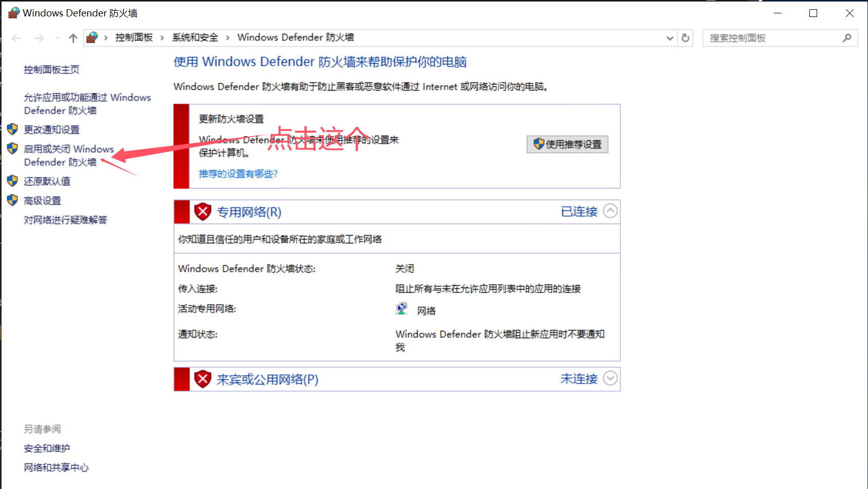Click shield icon beside 启用或关闭 Windows Defender
This screenshot has height=489, width=868.
pos(13,149)
